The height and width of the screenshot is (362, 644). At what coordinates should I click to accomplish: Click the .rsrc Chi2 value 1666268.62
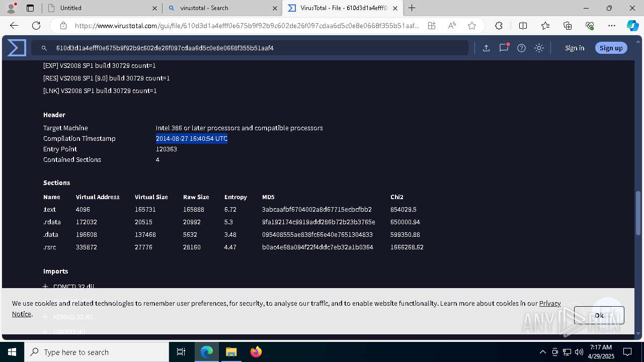(407, 247)
